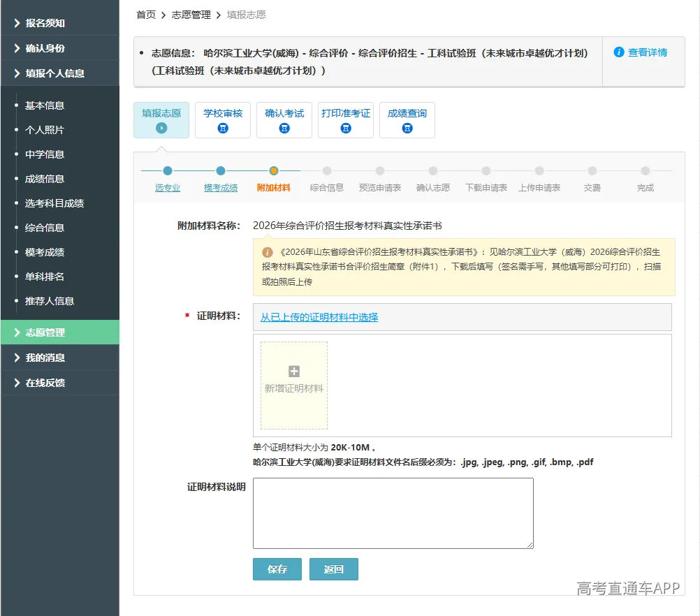
Task: Open 从已上传的证明材料中选择 link
Action: point(319,317)
